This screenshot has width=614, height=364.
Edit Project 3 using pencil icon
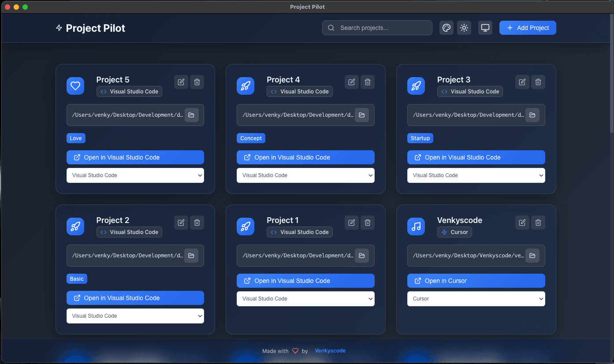[x=522, y=82]
